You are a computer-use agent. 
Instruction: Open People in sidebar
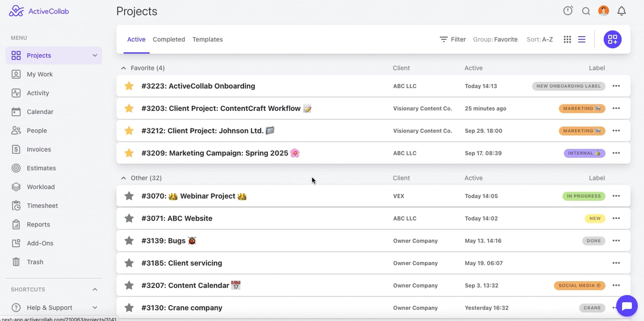point(54,130)
